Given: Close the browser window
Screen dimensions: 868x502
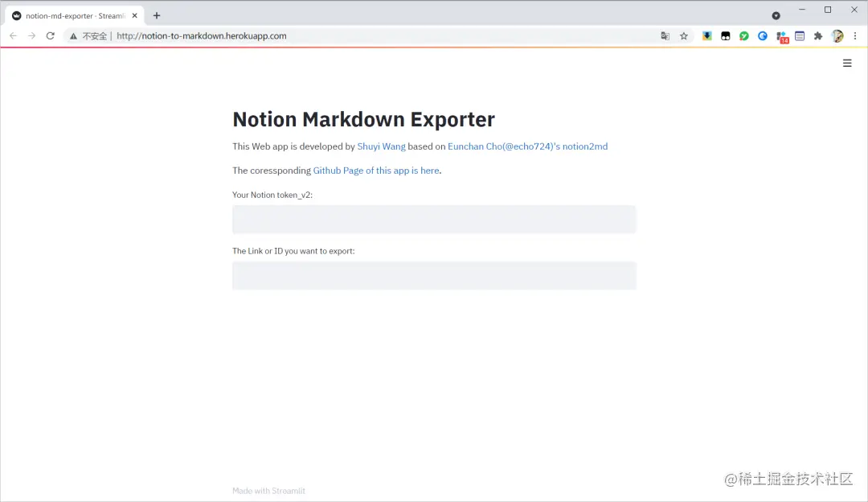Looking at the screenshot, I should pos(854,10).
